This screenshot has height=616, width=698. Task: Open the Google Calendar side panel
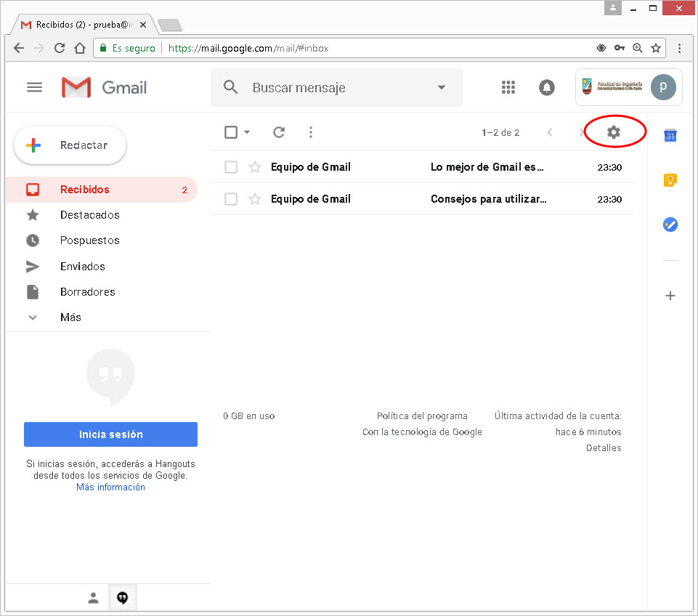[x=670, y=135]
